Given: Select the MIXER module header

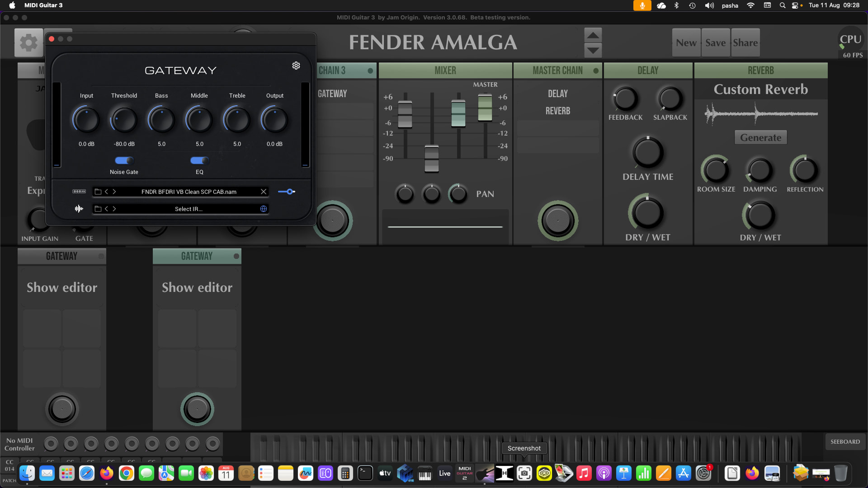Looking at the screenshot, I should [x=445, y=70].
